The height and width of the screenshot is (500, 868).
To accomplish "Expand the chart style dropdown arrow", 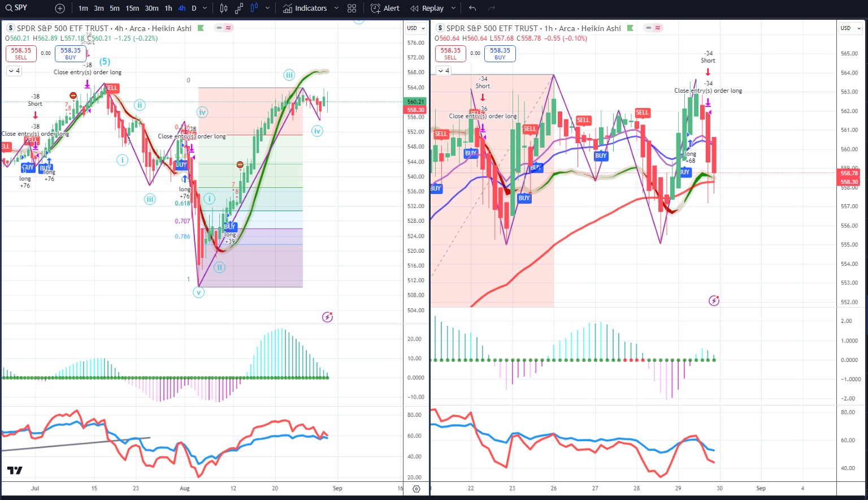I will coord(267,8).
